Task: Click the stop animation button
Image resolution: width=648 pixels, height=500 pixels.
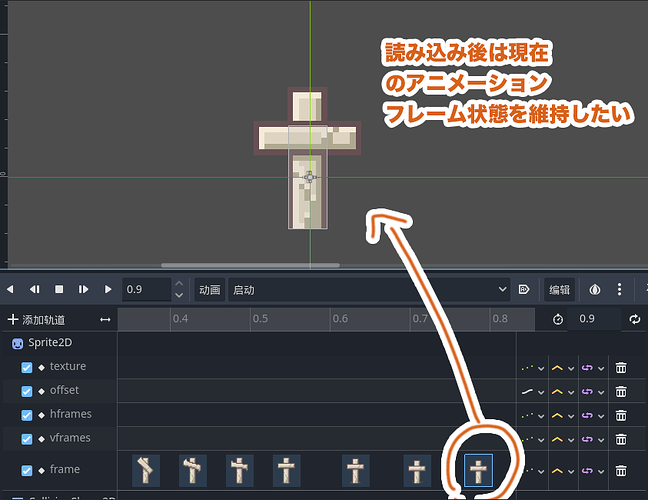Action: (x=59, y=289)
